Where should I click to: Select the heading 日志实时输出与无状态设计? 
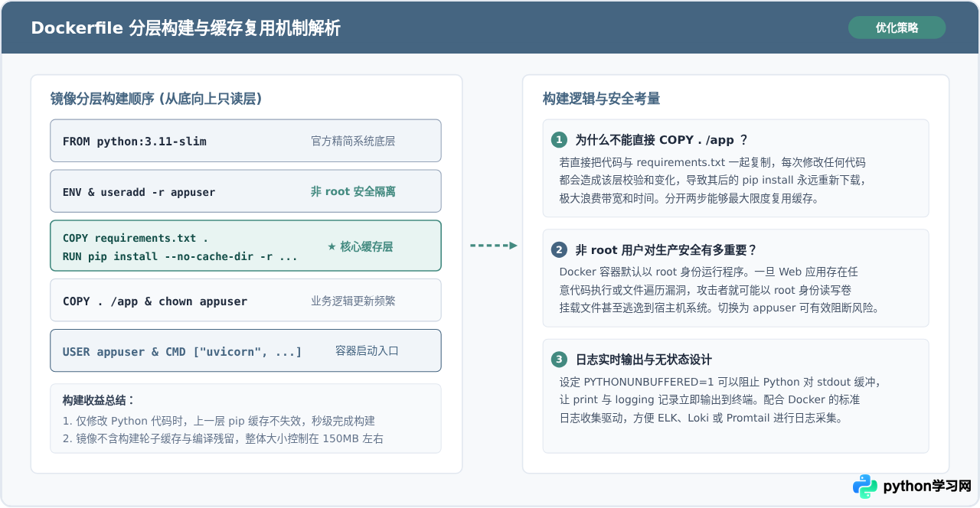[x=644, y=360]
